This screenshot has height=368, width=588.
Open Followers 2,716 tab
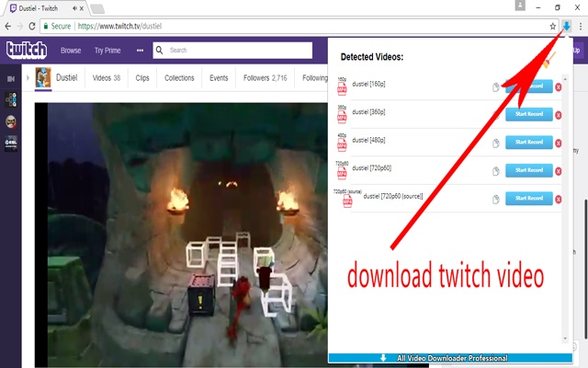pos(266,77)
